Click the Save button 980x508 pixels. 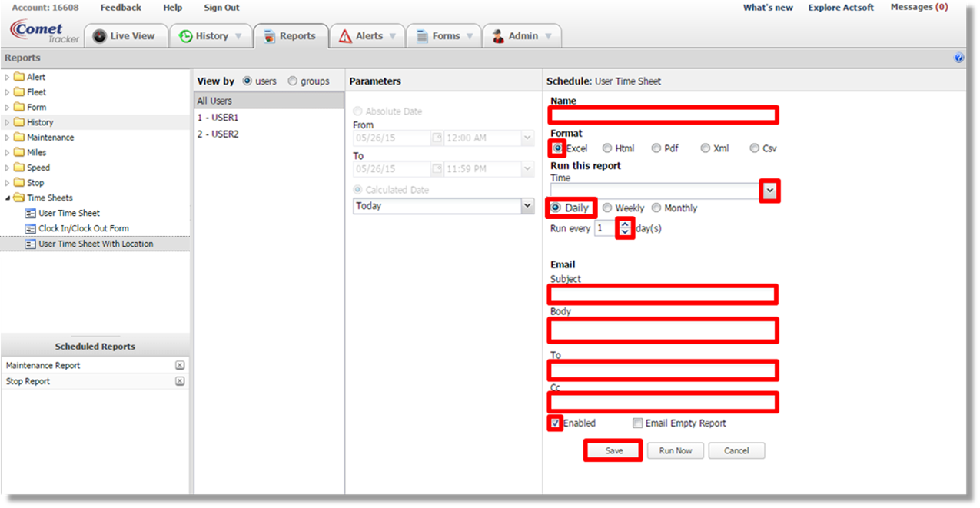point(613,450)
